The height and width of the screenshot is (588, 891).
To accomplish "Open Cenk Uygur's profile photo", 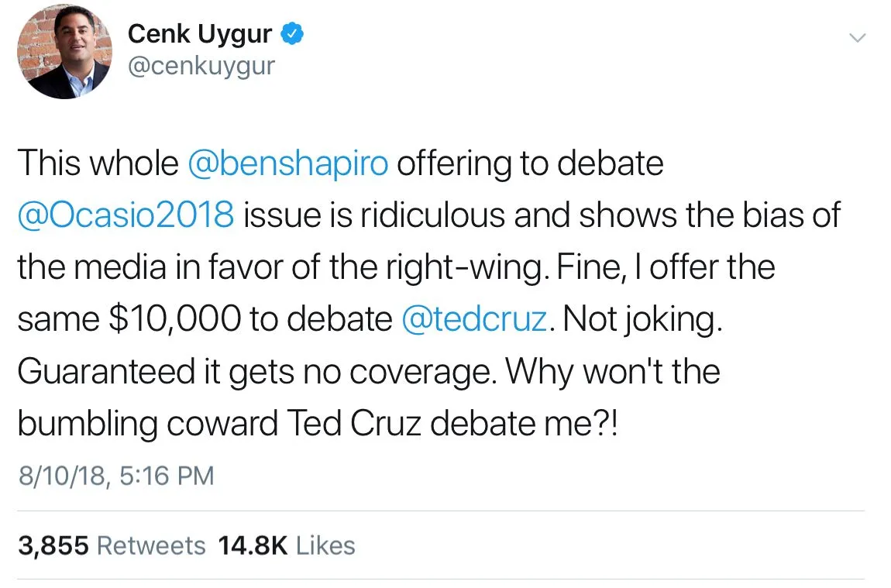I will click(64, 53).
